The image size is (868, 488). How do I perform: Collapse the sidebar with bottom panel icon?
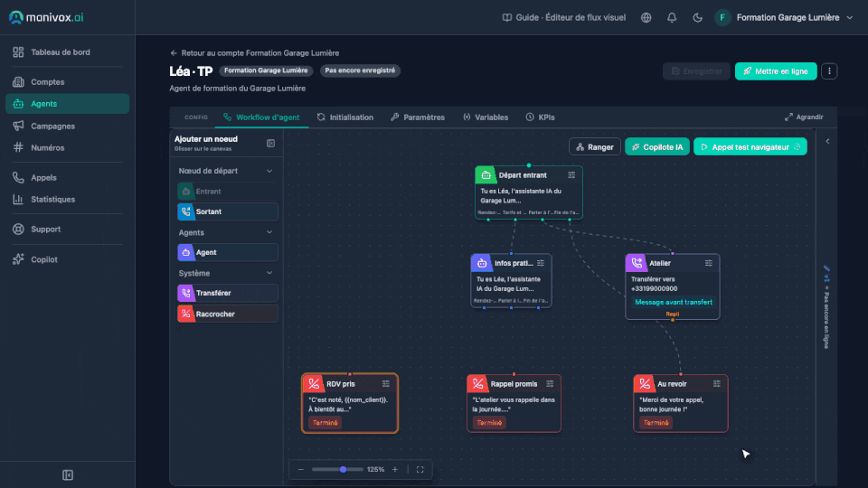(68, 474)
